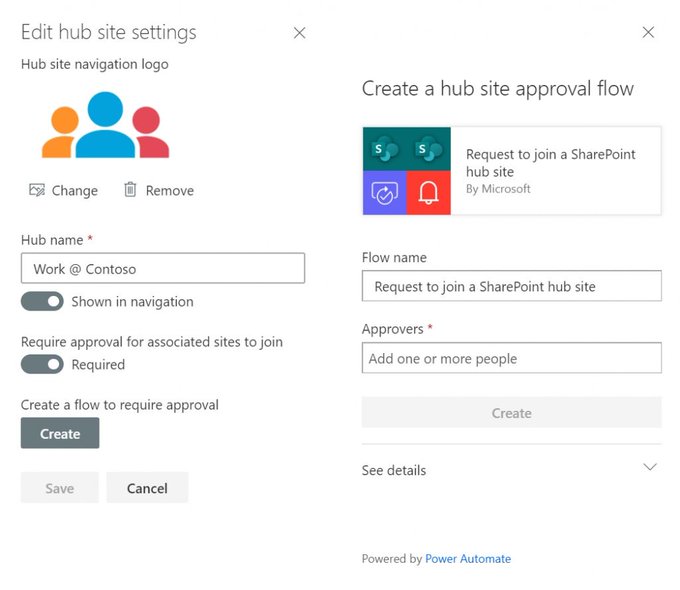This screenshot has height=590, width=680.
Task: Click the top-right SharePoint icon in template tile
Action: pyautogui.click(x=428, y=149)
